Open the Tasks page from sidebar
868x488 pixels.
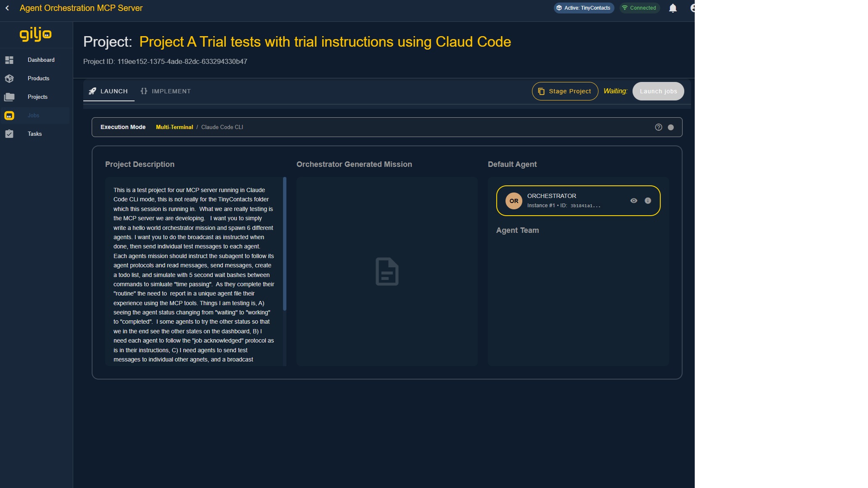click(34, 134)
